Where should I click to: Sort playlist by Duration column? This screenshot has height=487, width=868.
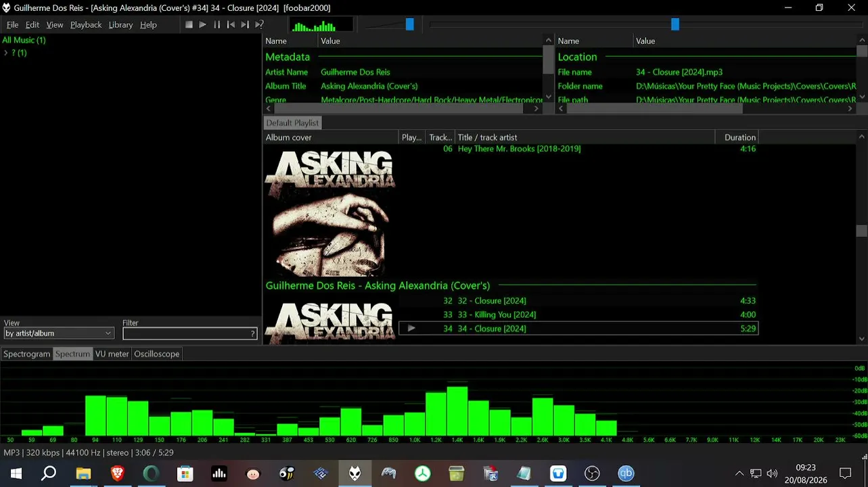(737, 137)
